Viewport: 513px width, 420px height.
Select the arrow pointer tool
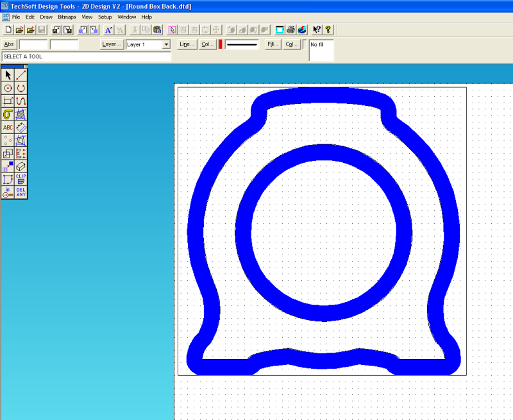click(x=8, y=75)
